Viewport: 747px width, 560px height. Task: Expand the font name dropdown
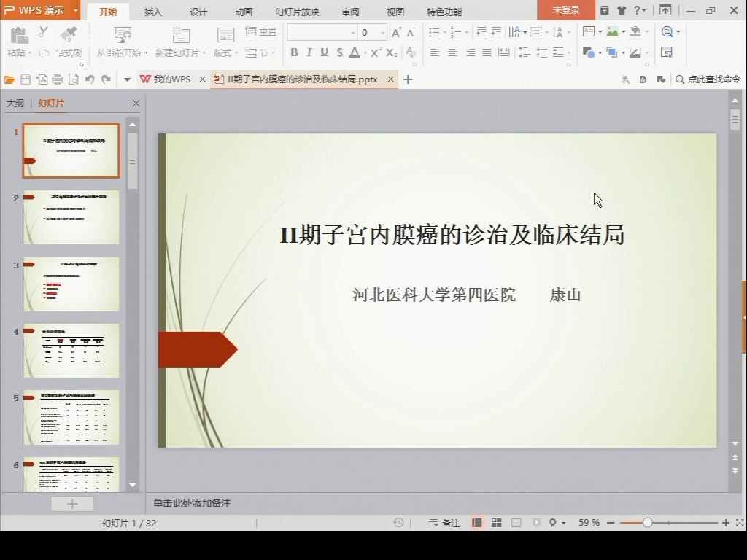click(353, 32)
